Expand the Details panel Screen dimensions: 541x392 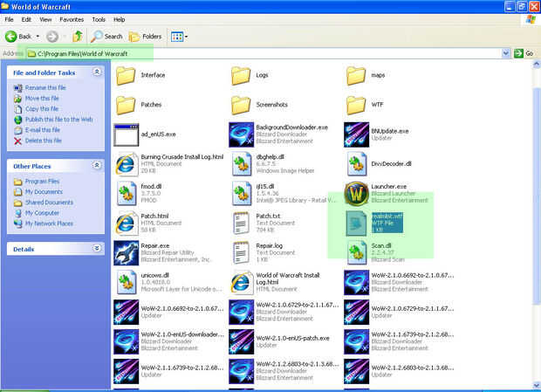[97, 249]
